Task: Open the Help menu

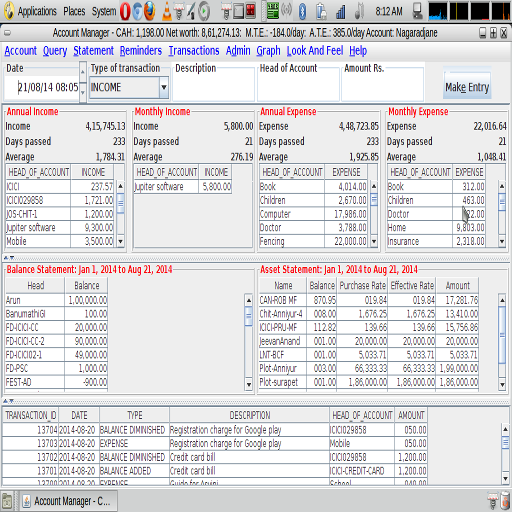Action: [358, 51]
